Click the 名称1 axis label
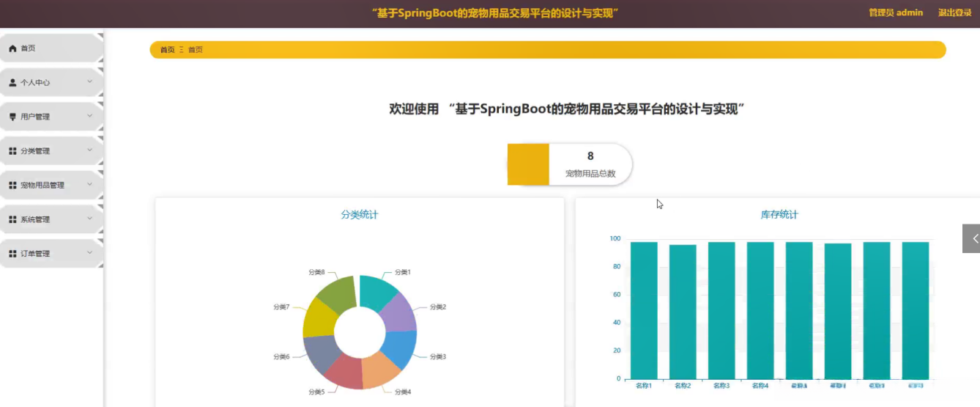Image resolution: width=980 pixels, height=407 pixels. [644, 386]
